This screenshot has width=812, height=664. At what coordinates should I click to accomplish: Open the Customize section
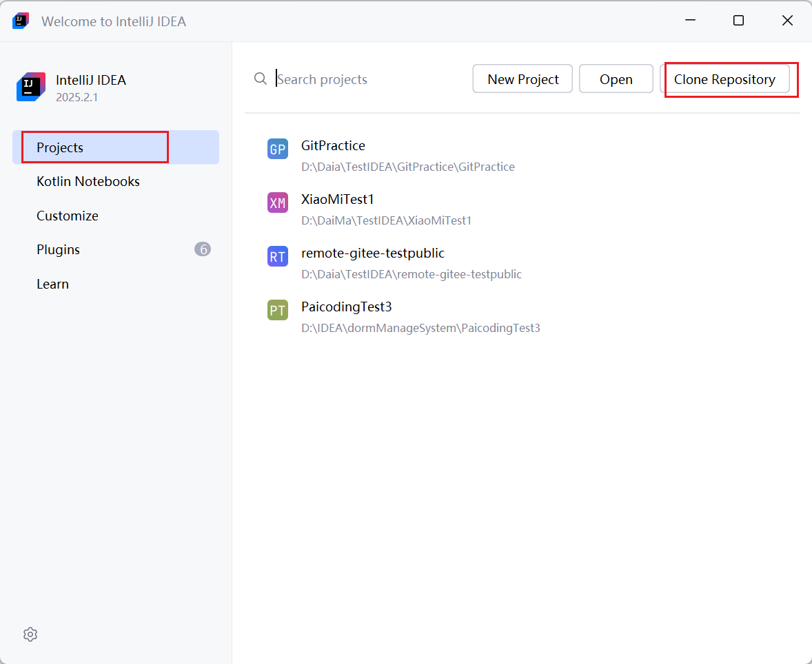click(x=116, y=216)
